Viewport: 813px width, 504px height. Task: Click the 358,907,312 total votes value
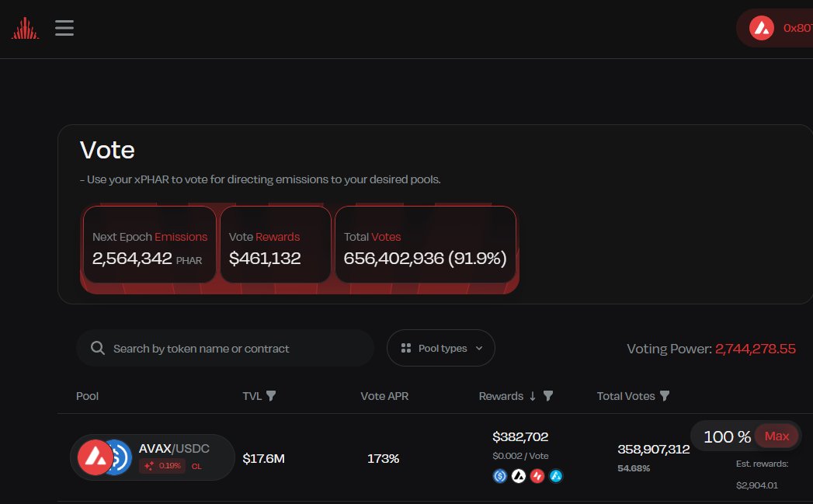coord(653,449)
